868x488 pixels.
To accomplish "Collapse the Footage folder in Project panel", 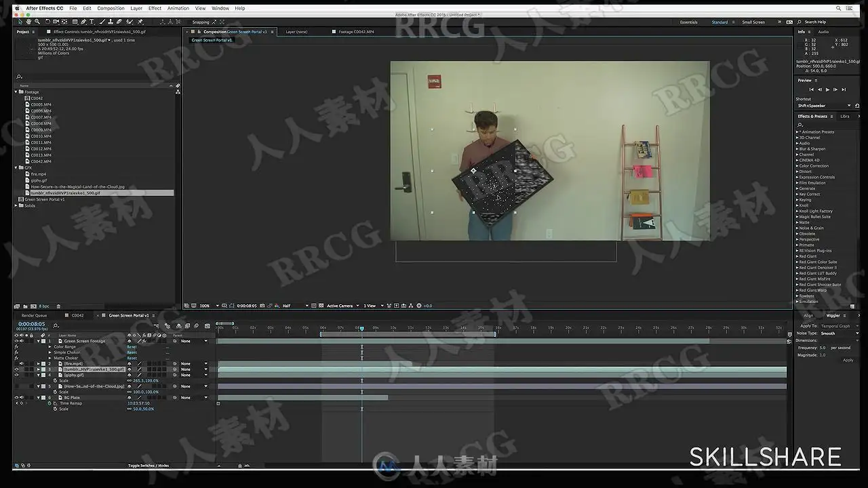I will click(16, 92).
